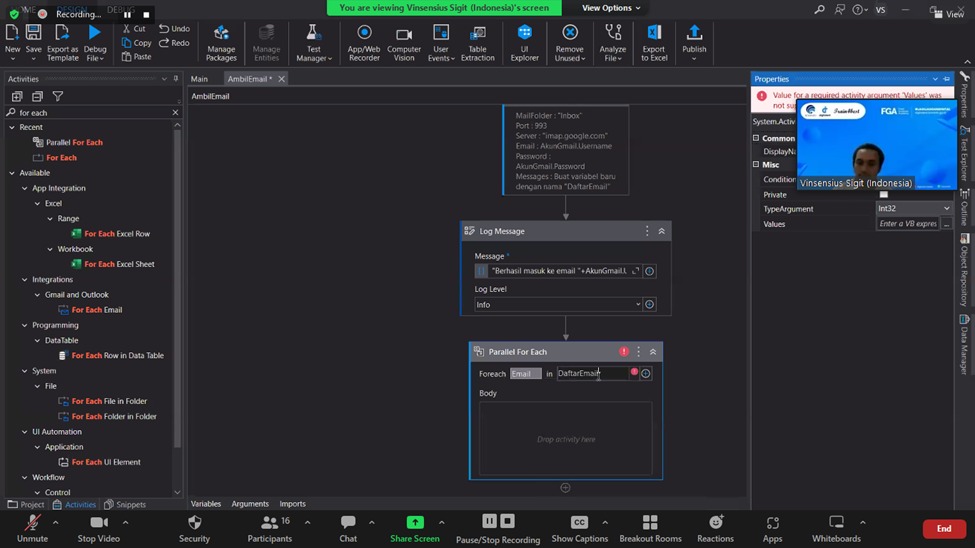The height and width of the screenshot is (548, 975).
Task: Click Export to Excel
Action: (x=654, y=42)
